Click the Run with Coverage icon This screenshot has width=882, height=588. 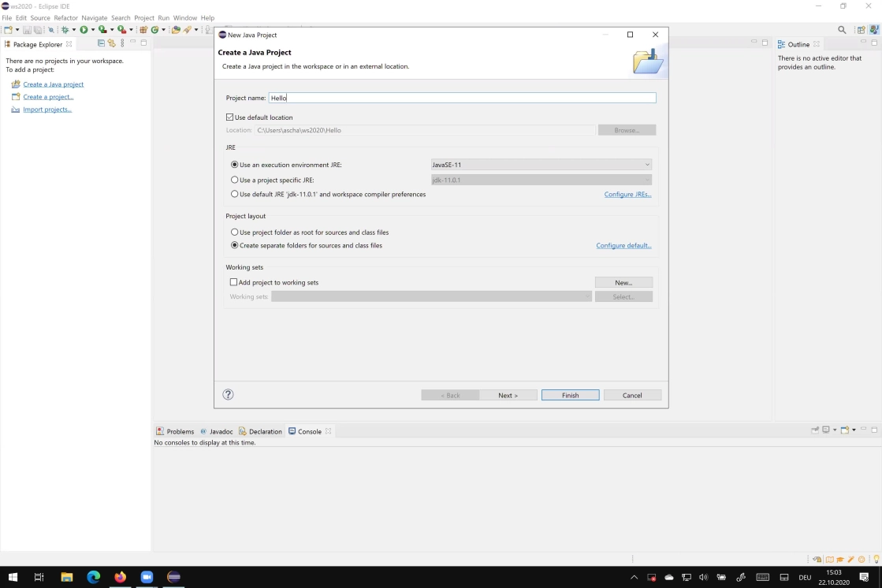[102, 30]
